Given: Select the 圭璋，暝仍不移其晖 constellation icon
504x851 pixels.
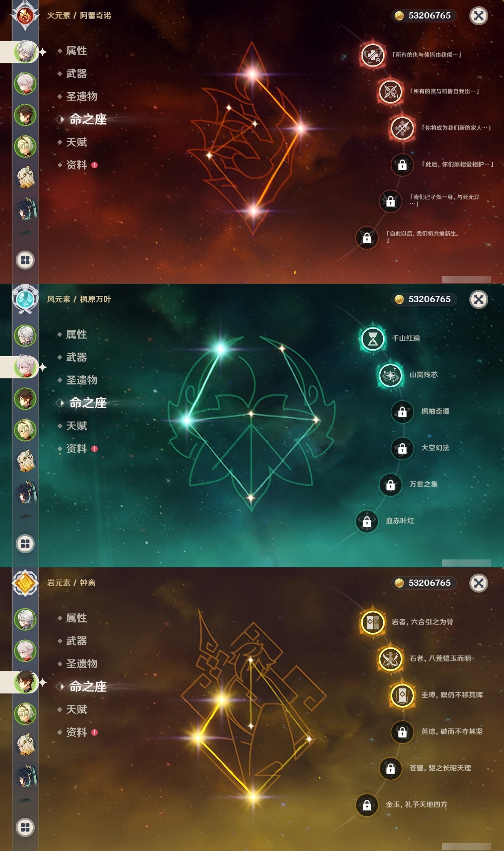Looking at the screenshot, I should [x=402, y=695].
